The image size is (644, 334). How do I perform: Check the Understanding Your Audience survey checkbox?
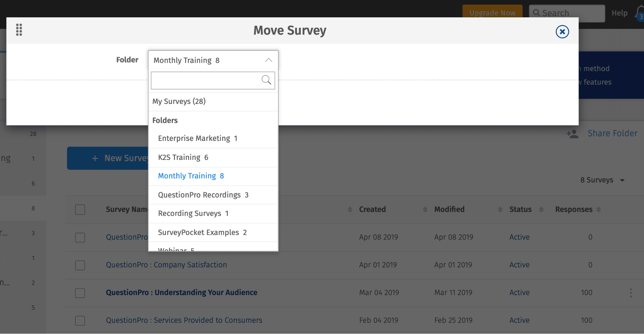pos(80,293)
